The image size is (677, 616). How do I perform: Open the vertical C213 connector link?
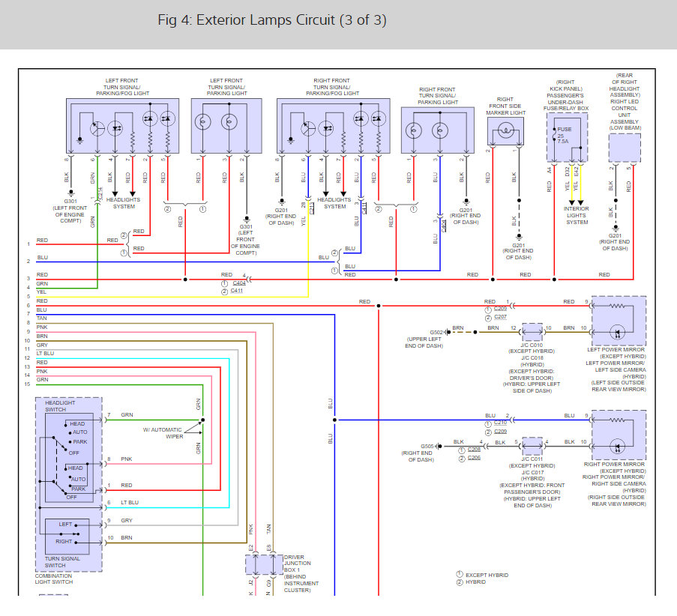(311, 208)
